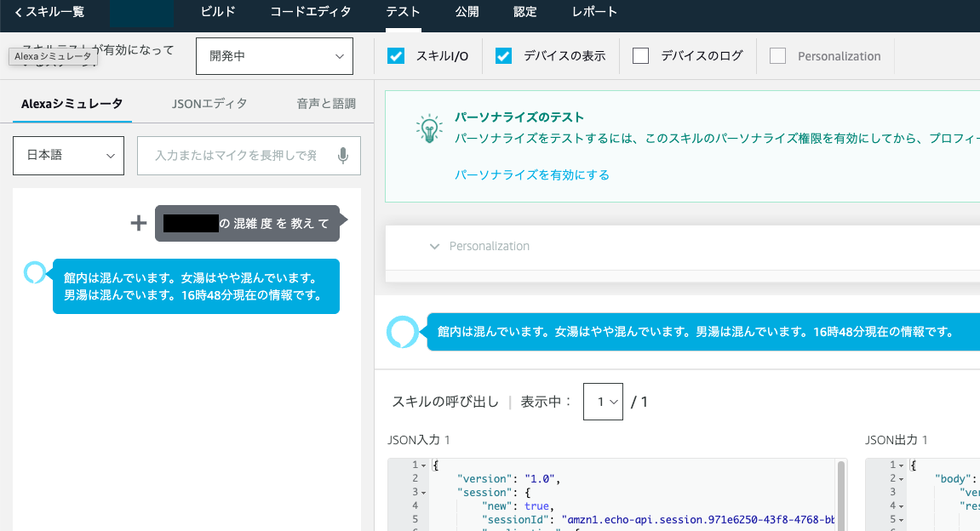Viewport: 980px width, 531px height.
Task: Collapse line 1 of JSON出力
Action: (x=902, y=465)
